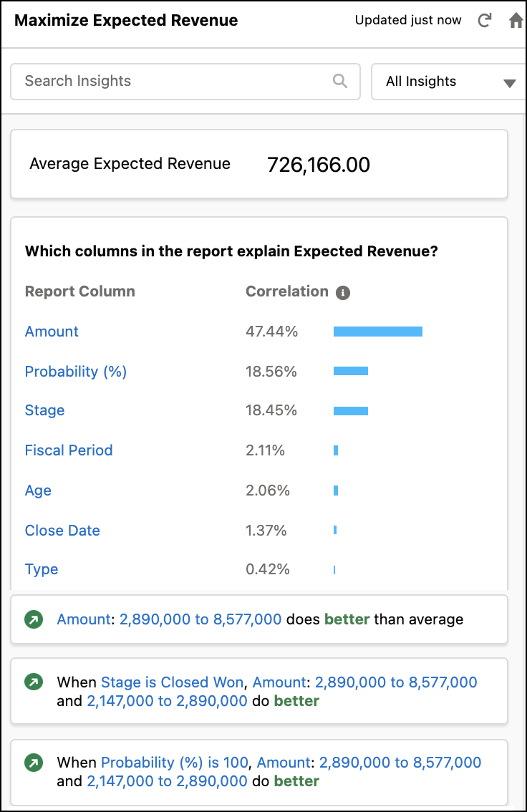The image size is (527, 812).
Task: Click green arrow icon beside Probability is 100 insight
Action: coord(34,763)
